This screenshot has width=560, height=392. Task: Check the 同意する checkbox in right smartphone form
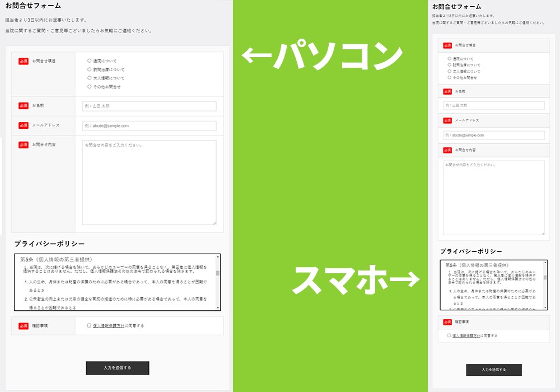pyautogui.click(x=449, y=335)
